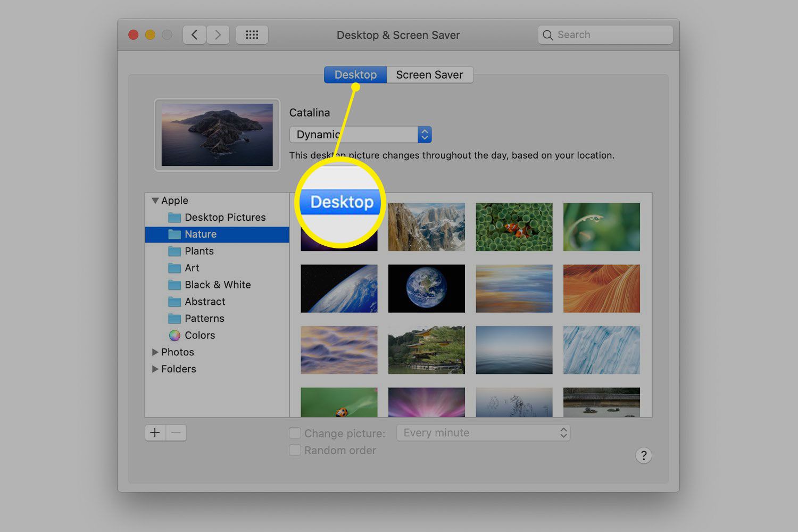Click the Patterns folder icon
Screen dimensions: 798x532
pyautogui.click(x=174, y=319)
